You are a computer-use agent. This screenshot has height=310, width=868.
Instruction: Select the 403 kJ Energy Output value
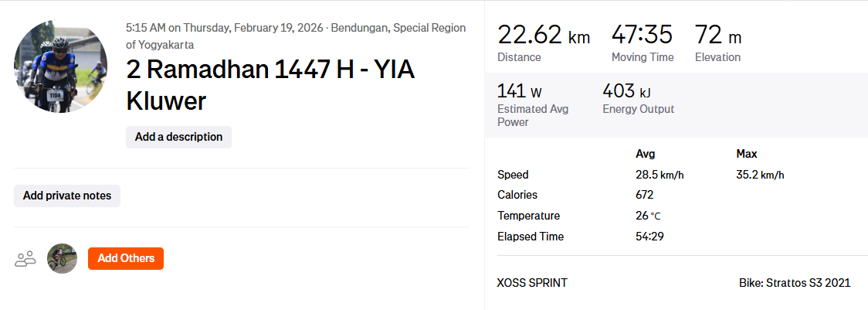click(626, 92)
